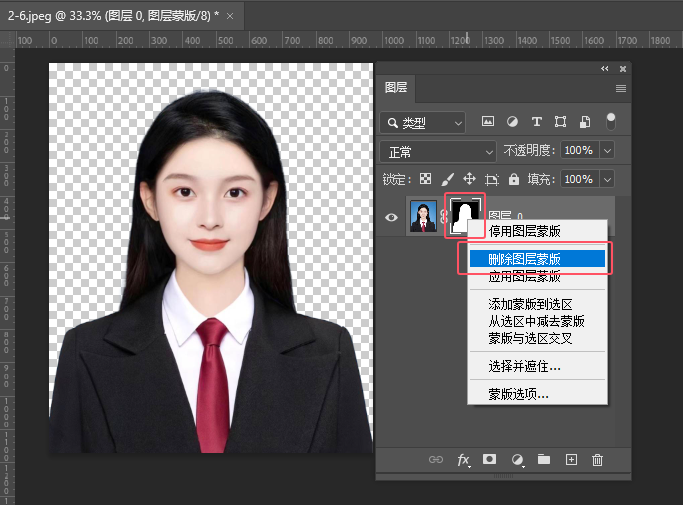683x505 pixels.
Task: Expand the 不透明度 opacity dropdown arrow
Action: pyautogui.click(x=609, y=151)
